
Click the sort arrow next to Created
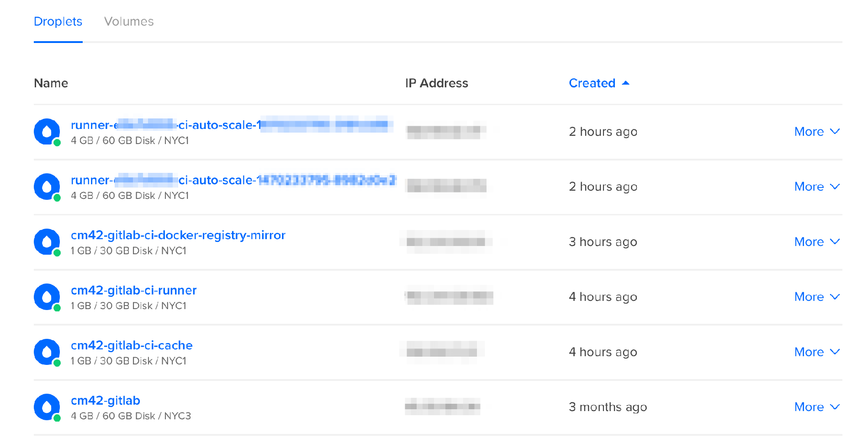point(626,83)
